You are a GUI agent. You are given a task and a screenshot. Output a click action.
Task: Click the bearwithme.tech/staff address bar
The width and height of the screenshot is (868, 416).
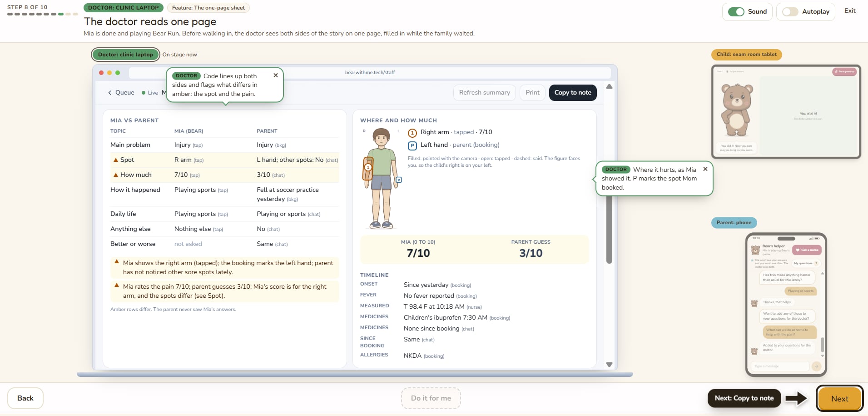[x=370, y=73]
